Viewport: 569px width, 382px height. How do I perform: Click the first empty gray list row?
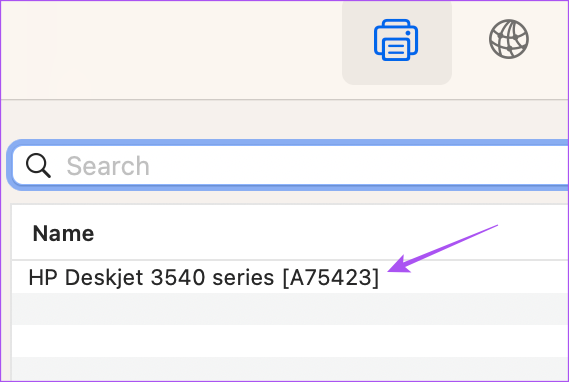[x=290, y=309]
